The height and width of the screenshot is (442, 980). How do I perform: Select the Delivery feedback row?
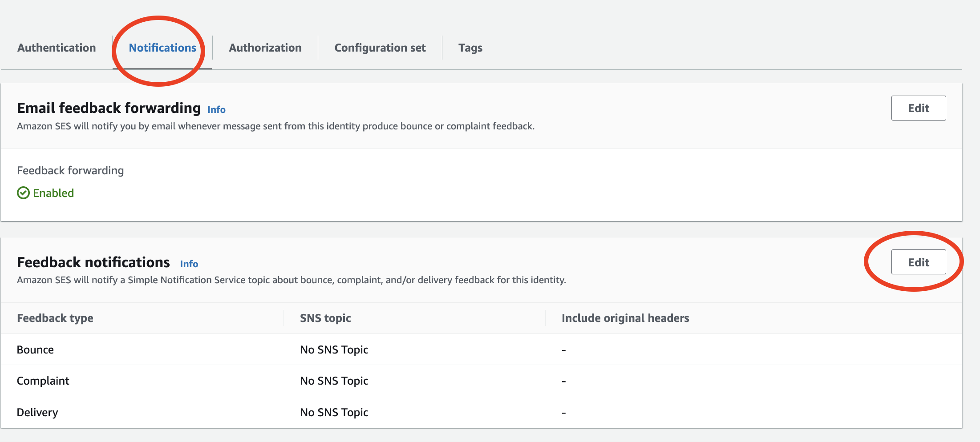pyautogui.click(x=37, y=413)
